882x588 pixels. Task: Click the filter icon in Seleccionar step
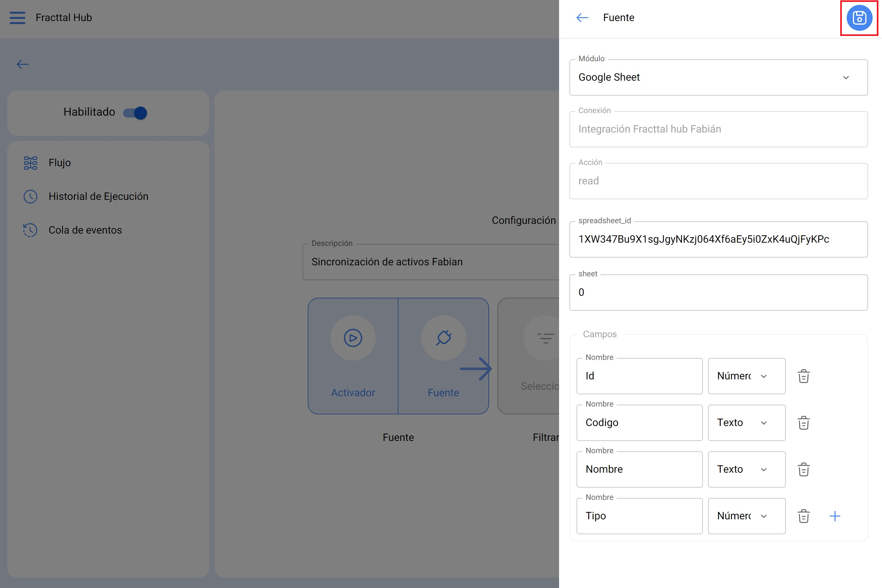[x=546, y=338]
